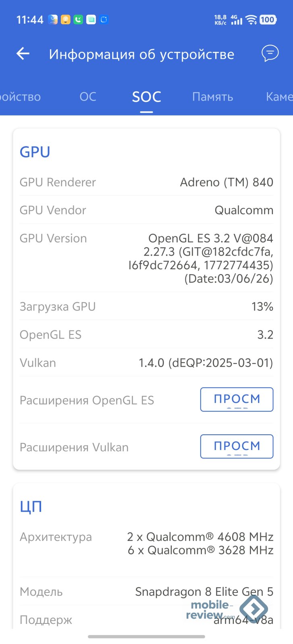Tap the 4G signal strength icon
Viewport: 293px width, 644px height.
(x=237, y=20)
